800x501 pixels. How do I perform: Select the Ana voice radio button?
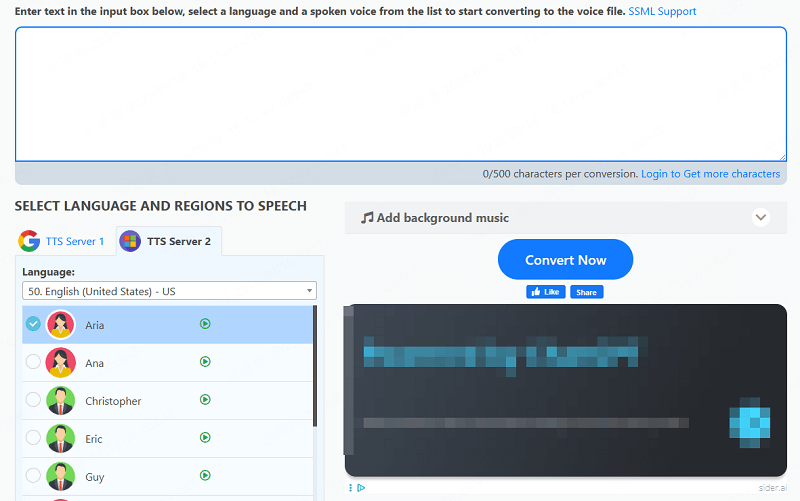point(33,362)
